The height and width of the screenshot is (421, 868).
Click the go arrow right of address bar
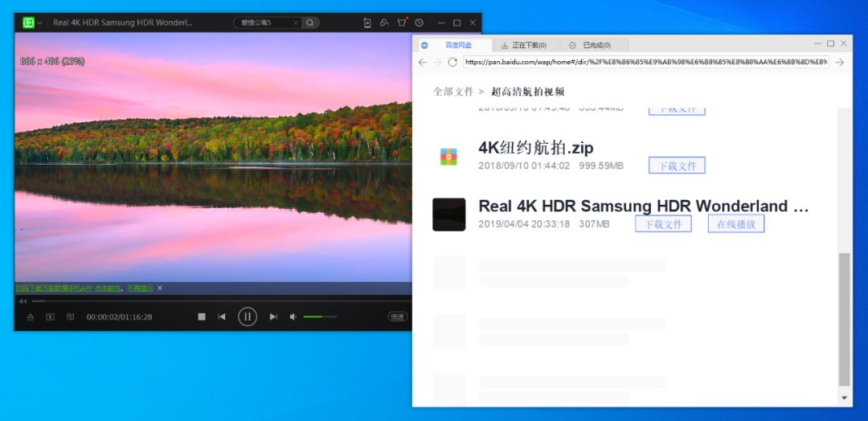coord(840,63)
